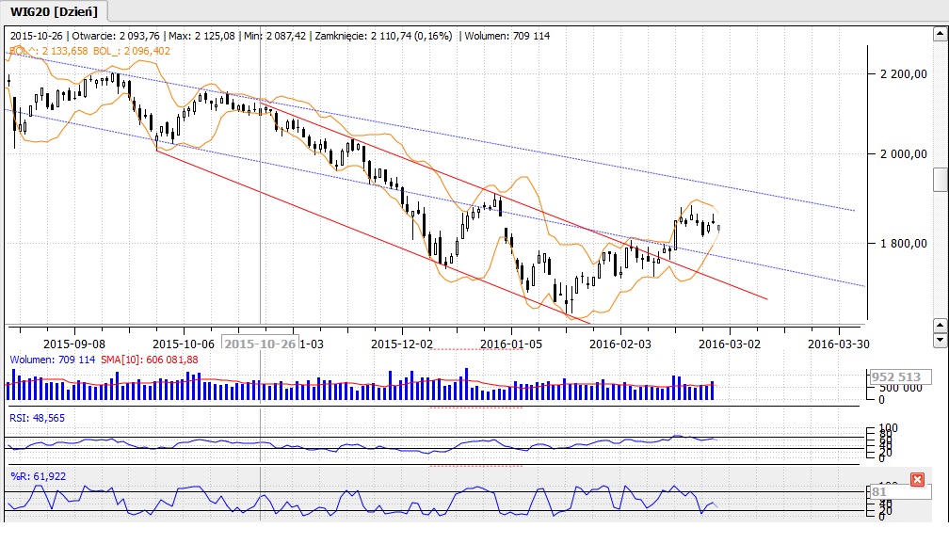Click the volume value box 952 513
The width and height of the screenshot is (949, 560).
[x=899, y=377]
